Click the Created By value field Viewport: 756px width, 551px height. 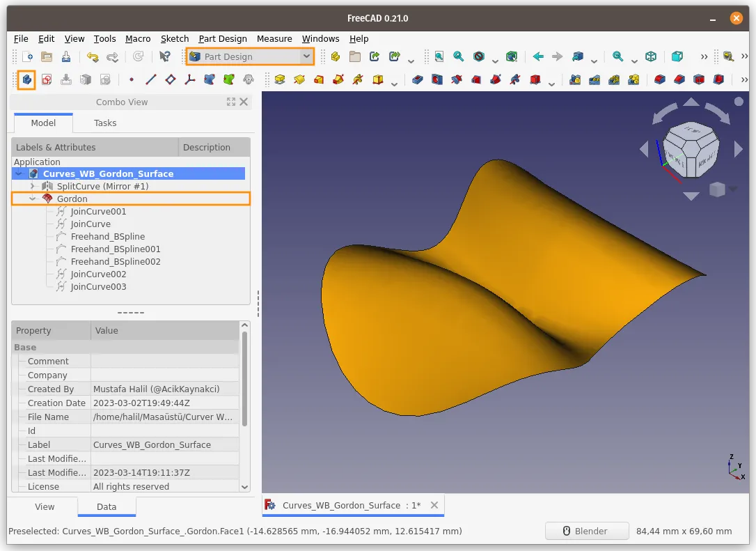(165, 389)
